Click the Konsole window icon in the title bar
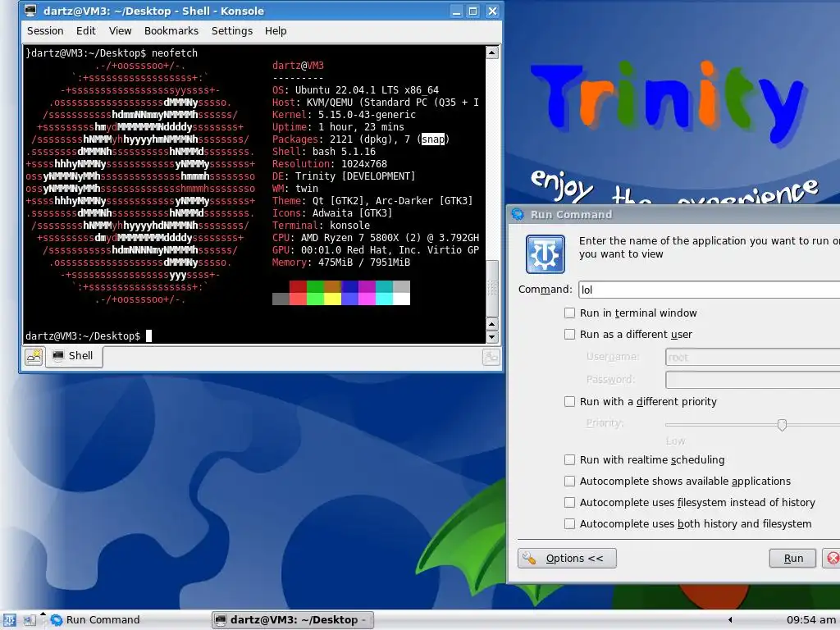 pos(30,11)
